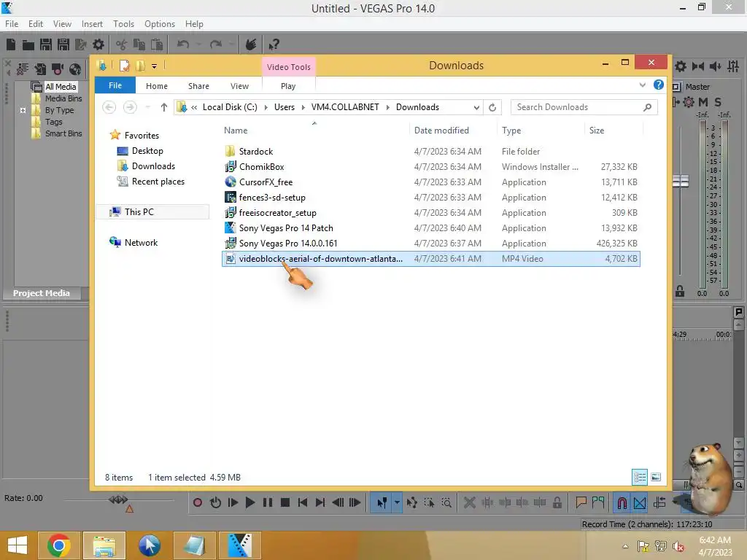This screenshot has width=747, height=560.
Task: Select the Zoom Edit Tool magnifier icon
Action: [446, 502]
